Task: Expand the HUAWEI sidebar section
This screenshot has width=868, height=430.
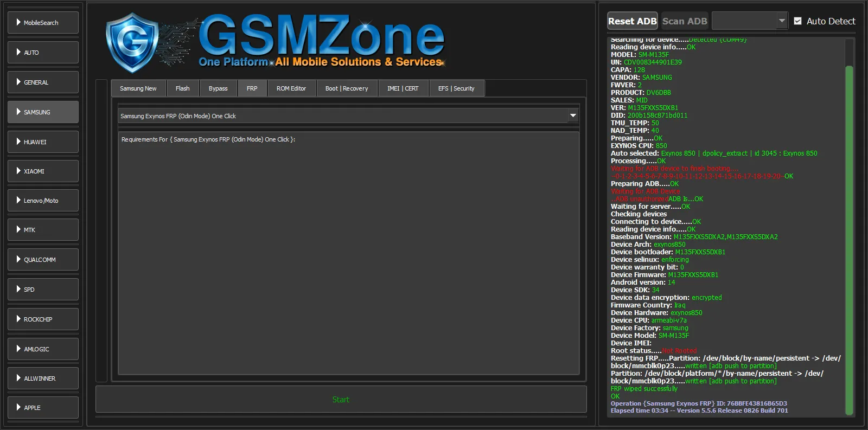Action: point(43,142)
